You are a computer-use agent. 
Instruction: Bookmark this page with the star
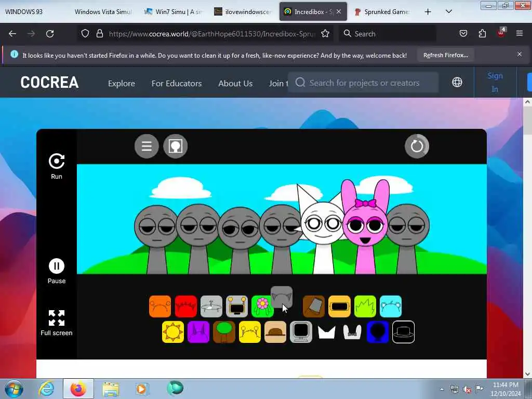click(x=325, y=34)
